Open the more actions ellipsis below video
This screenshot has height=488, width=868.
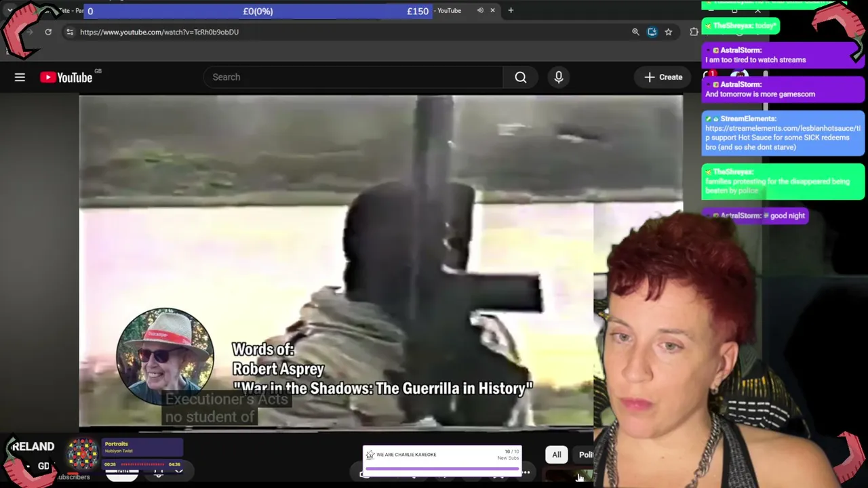tap(526, 472)
